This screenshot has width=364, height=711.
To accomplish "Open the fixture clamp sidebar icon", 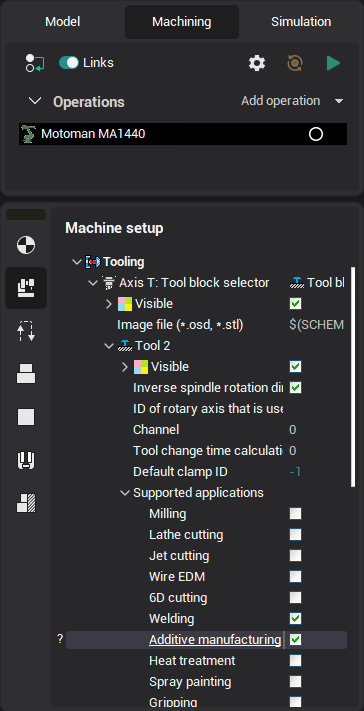I will (26, 460).
